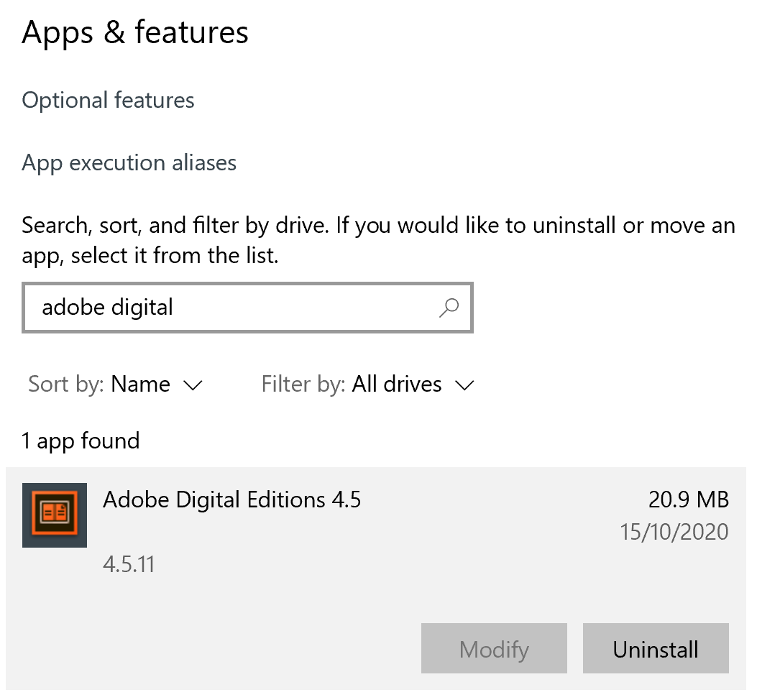The width and height of the screenshot is (757, 700).
Task: Open the sort option showing "Name"
Action: coord(140,384)
